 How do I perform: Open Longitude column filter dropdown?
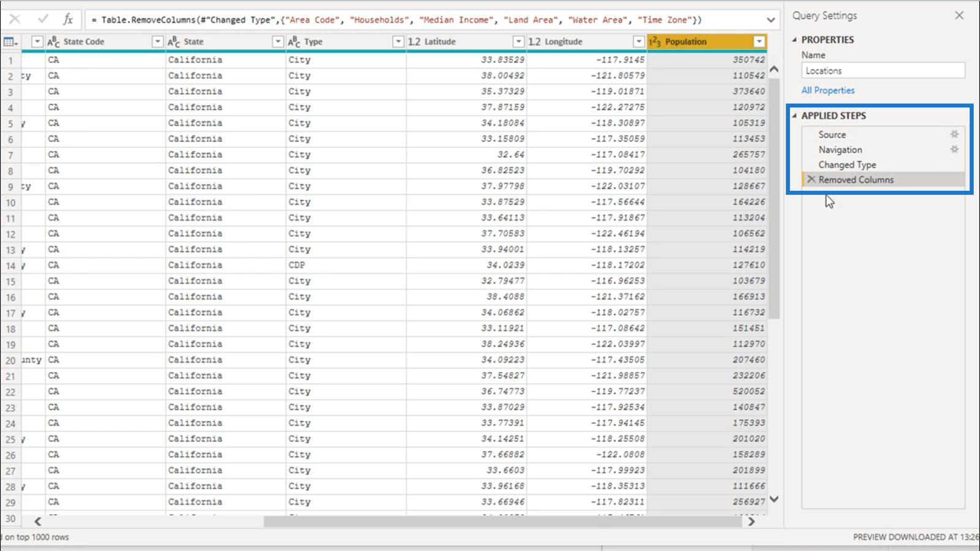[639, 42]
